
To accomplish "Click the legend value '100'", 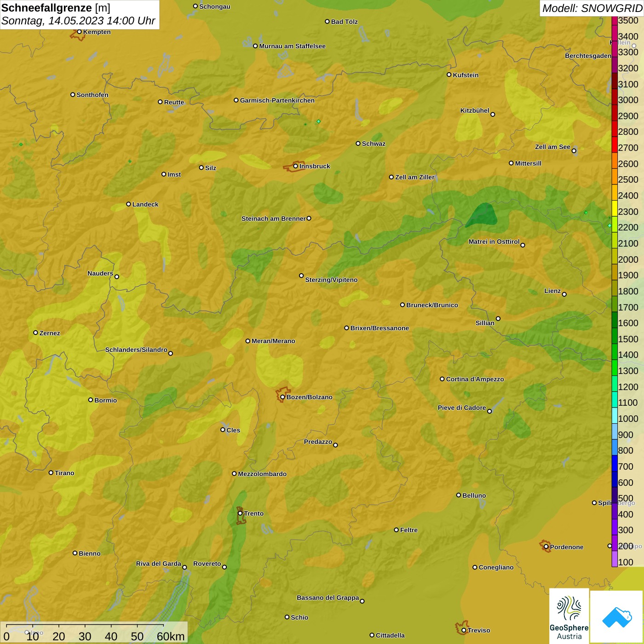I will click(x=626, y=562).
